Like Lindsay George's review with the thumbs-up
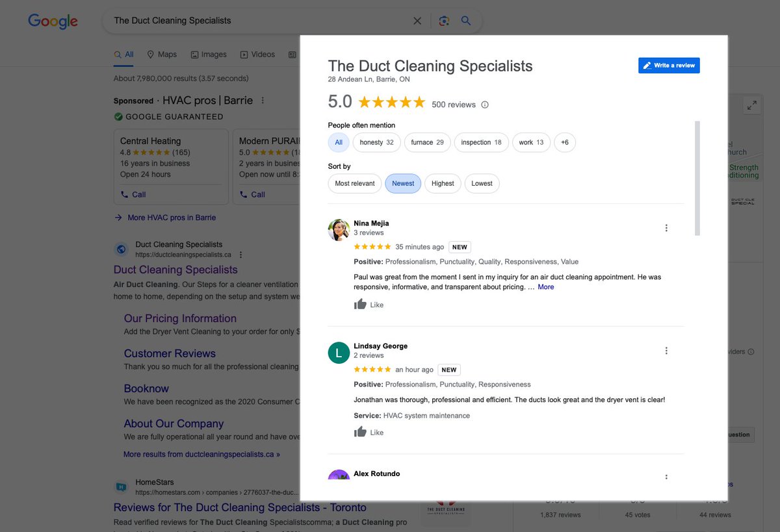This screenshot has width=780, height=532. coord(360,432)
